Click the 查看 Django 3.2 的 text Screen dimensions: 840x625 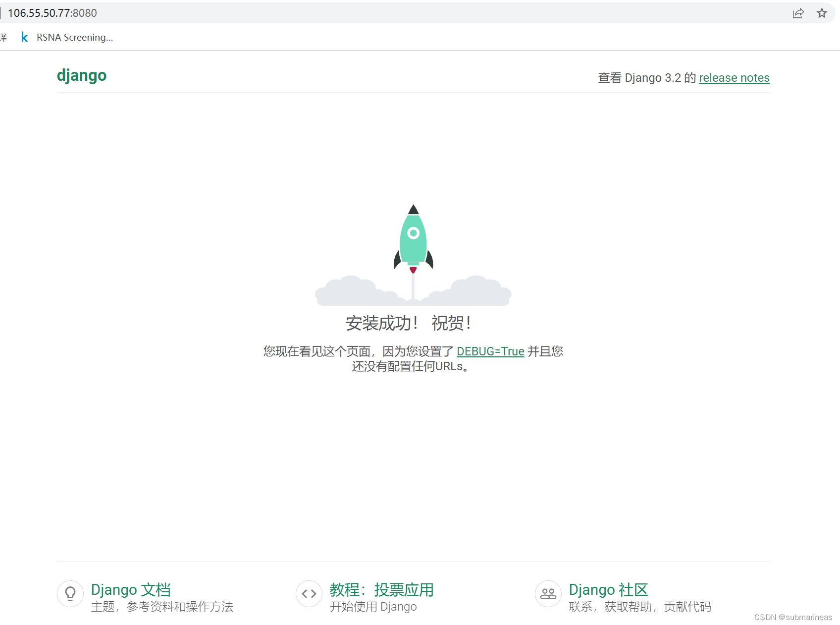(647, 78)
